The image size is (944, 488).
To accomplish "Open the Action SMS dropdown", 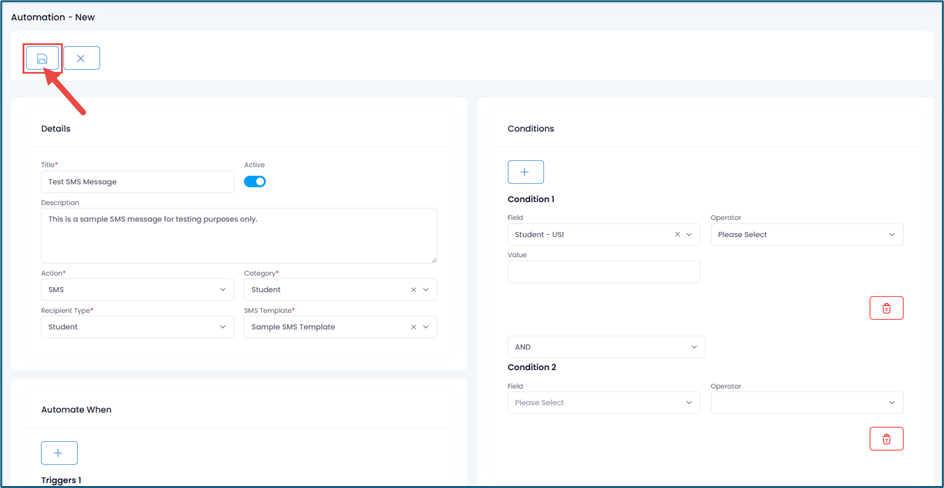I will (x=138, y=290).
